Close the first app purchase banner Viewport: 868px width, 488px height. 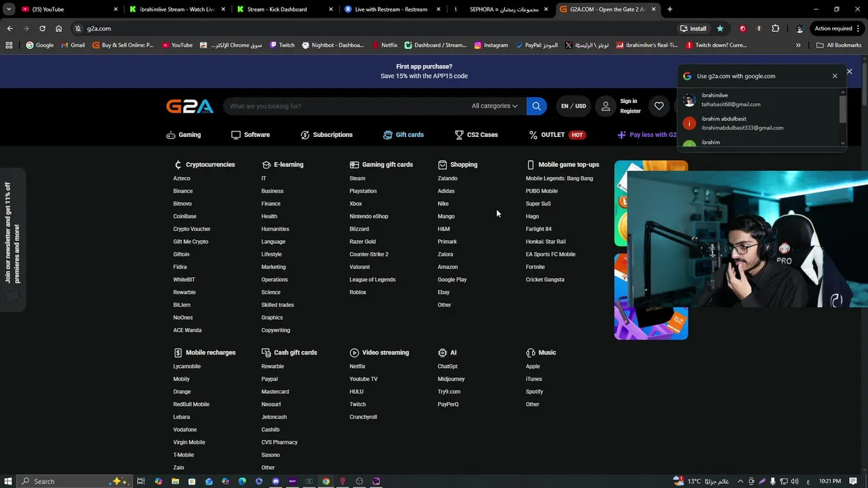click(849, 71)
